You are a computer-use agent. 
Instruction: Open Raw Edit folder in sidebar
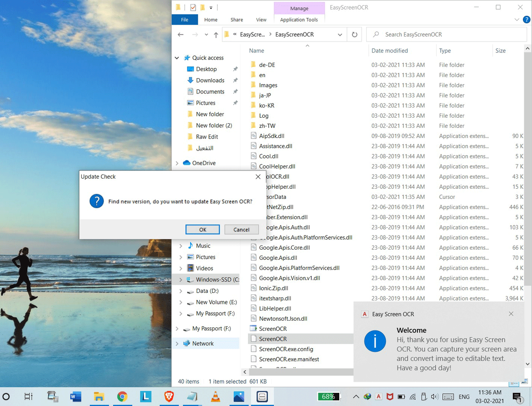(206, 137)
